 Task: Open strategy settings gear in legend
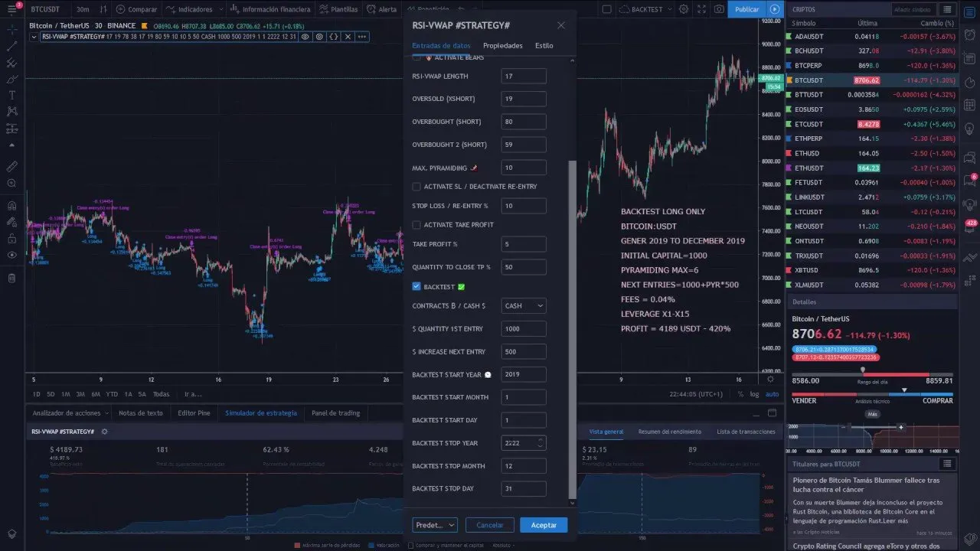click(x=318, y=36)
